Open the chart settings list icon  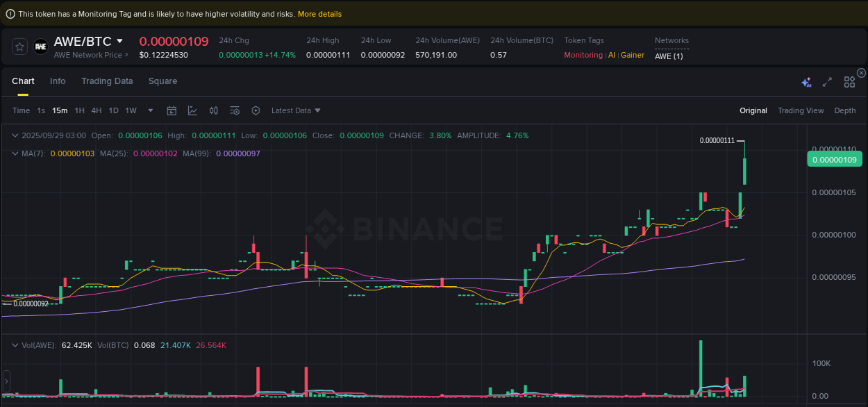click(235, 110)
